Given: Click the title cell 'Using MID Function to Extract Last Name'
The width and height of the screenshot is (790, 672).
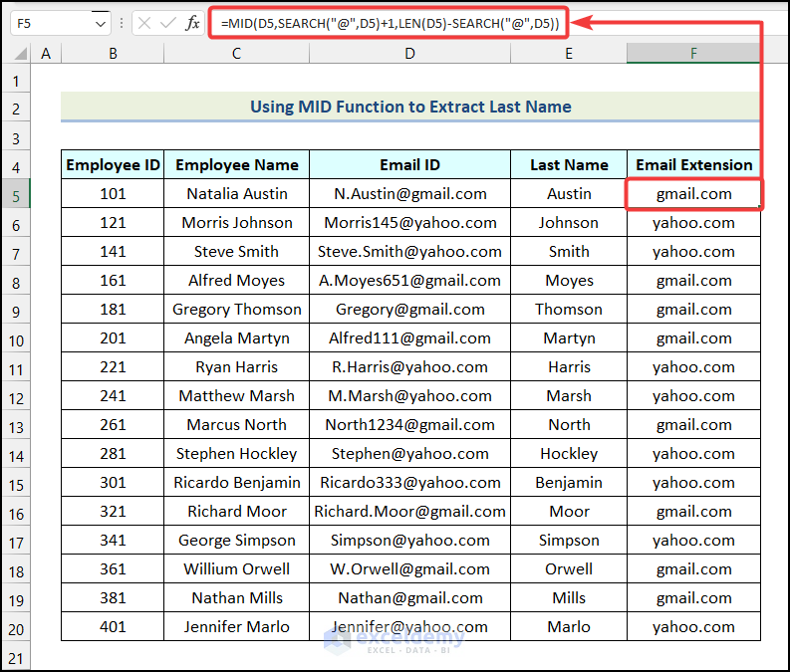Looking at the screenshot, I should click(x=410, y=107).
